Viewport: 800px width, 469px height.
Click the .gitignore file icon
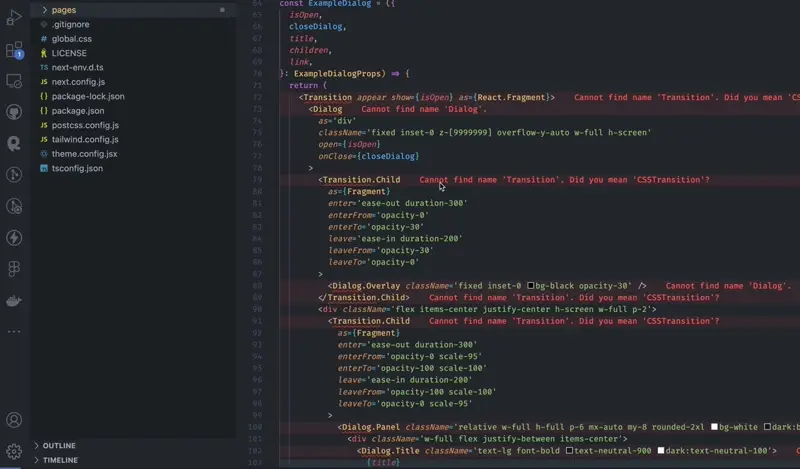click(x=44, y=24)
